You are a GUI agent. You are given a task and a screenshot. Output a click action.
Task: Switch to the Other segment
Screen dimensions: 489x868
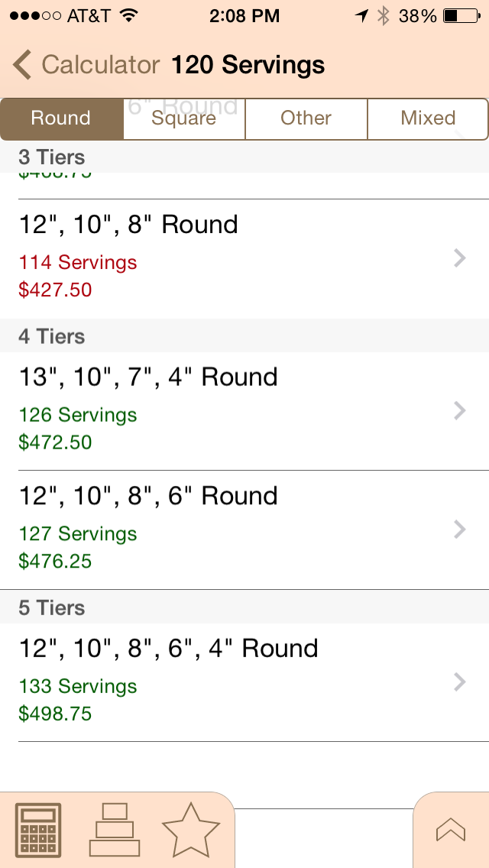(306, 118)
